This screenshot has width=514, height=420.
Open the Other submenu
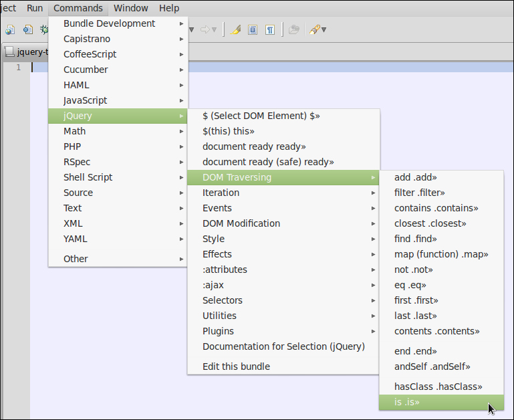click(x=118, y=259)
